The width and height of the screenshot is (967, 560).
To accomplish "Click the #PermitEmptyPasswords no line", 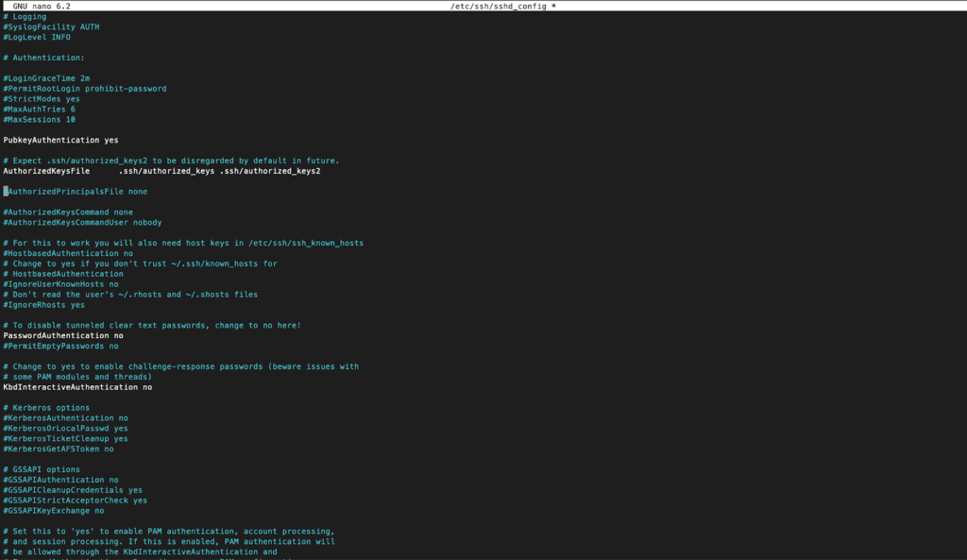I will (60, 346).
